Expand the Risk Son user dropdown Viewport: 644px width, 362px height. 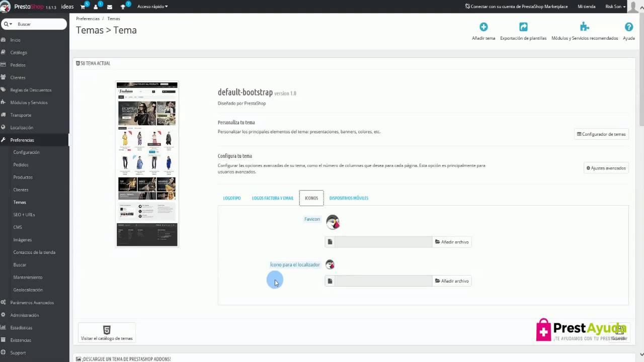pos(615,7)
